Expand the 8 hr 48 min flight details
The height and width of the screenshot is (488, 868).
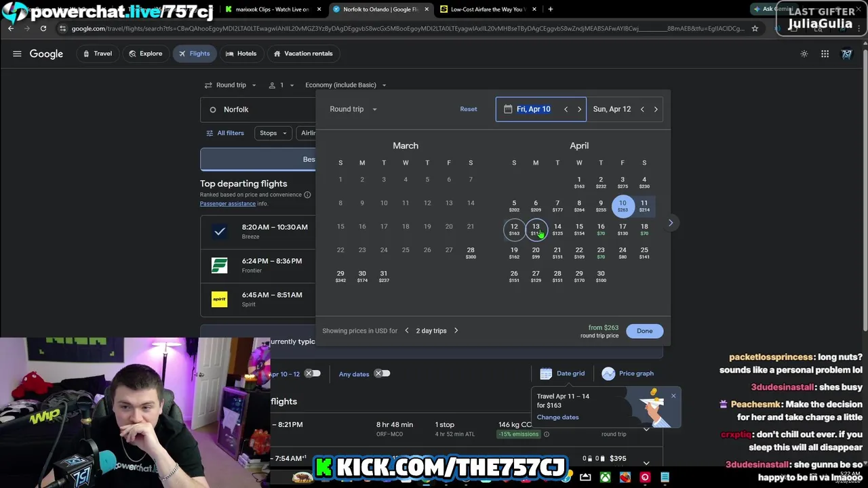646,429
